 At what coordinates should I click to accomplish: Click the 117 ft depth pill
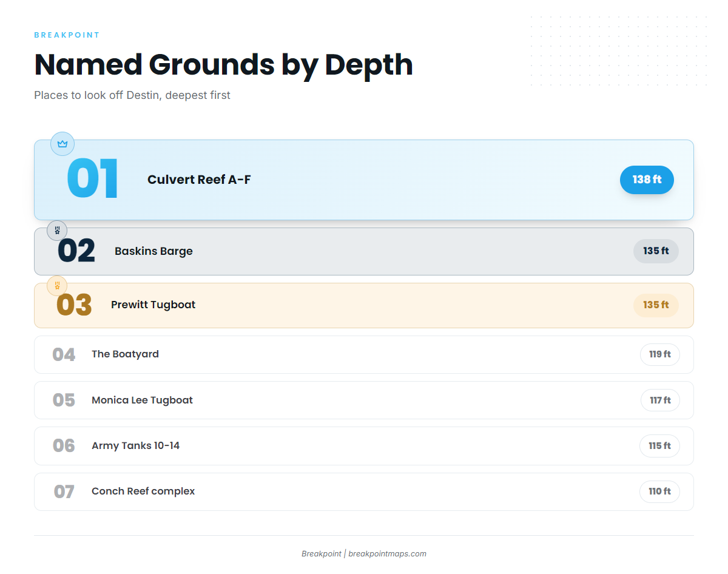[x=660, y=400]
